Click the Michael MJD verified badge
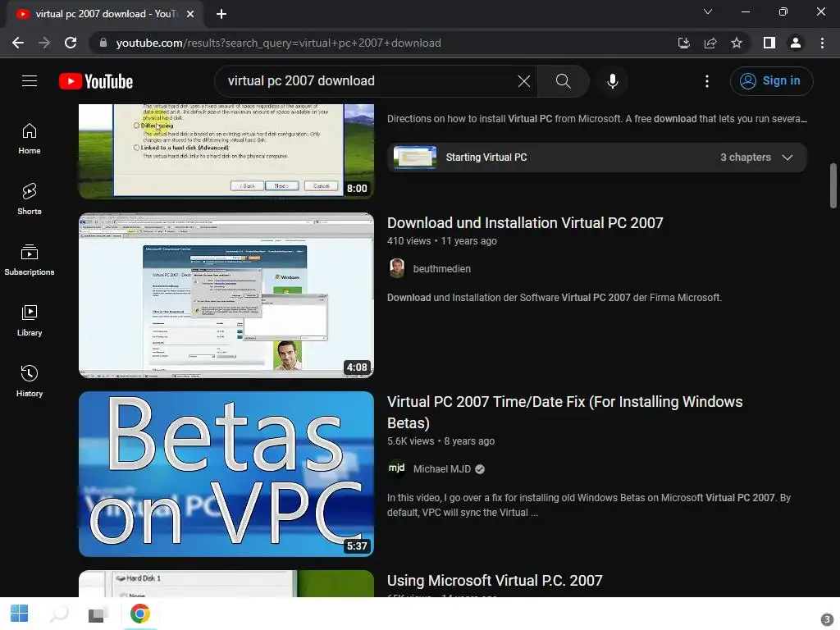The image size is (840, 630). [x=480, y=469]
